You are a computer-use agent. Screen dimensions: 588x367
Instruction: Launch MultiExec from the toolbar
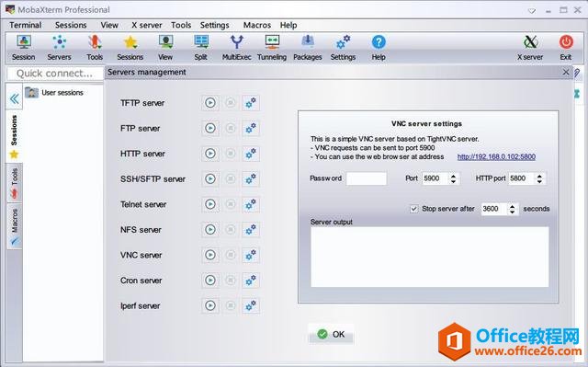coord(237,48)
